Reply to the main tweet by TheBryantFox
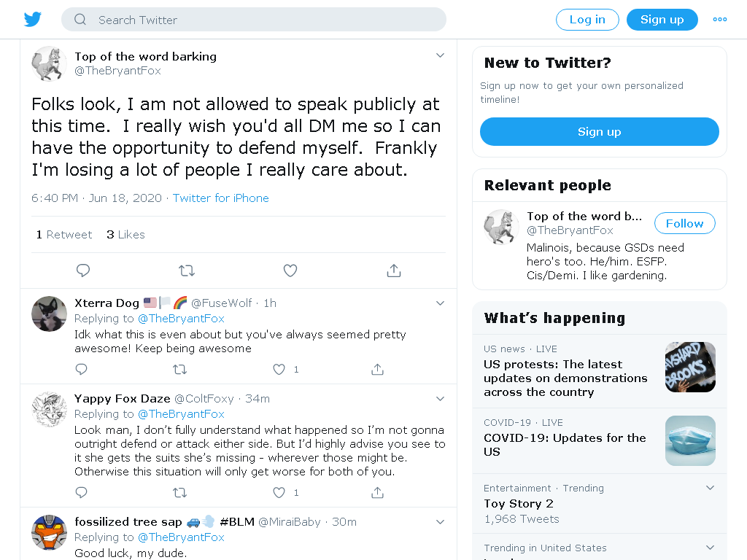This screenshot has width=747, height=560. coord(83,271)
